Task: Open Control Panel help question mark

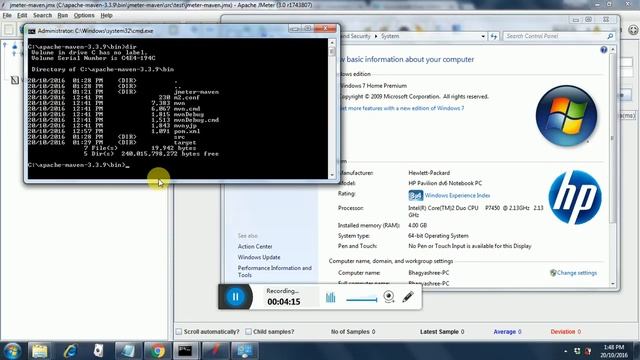Action: pos(604,50)
